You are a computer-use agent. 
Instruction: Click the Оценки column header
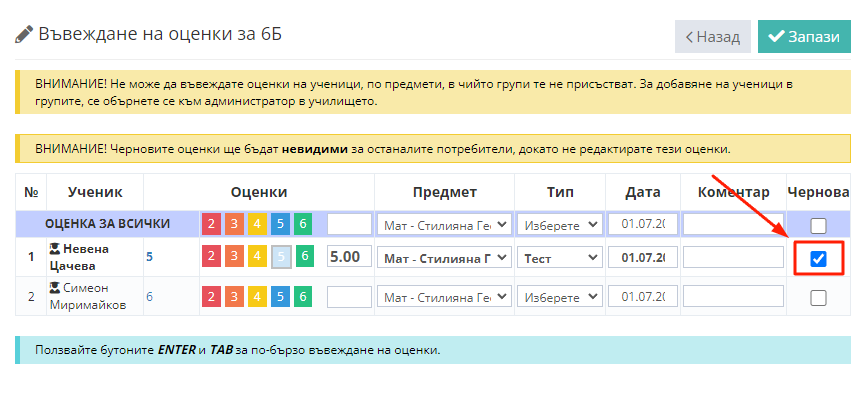coord(259,192)
